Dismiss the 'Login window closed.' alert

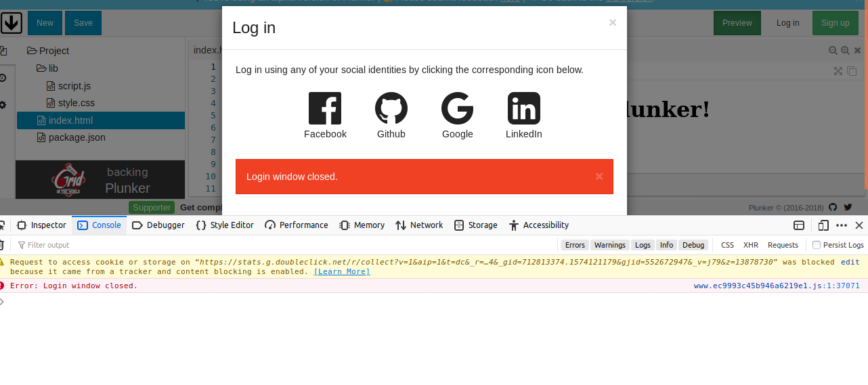(x=599, y=177)
